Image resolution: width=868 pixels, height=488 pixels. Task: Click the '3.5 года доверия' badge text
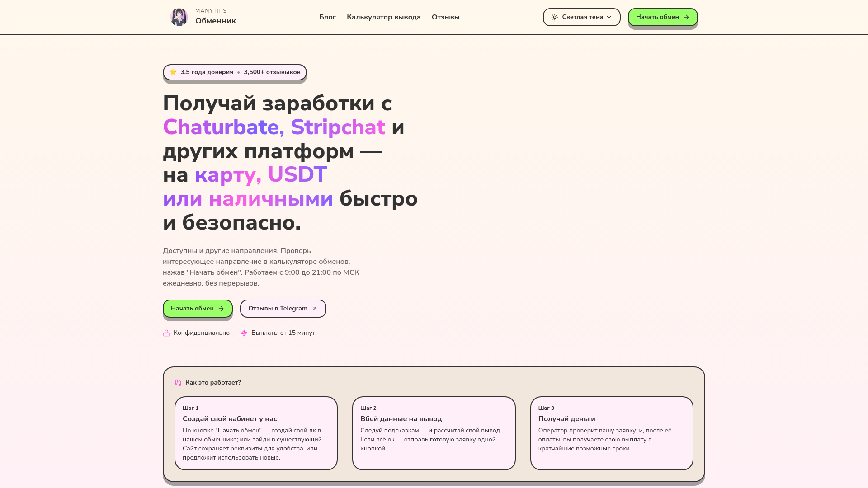pos(207,72)
